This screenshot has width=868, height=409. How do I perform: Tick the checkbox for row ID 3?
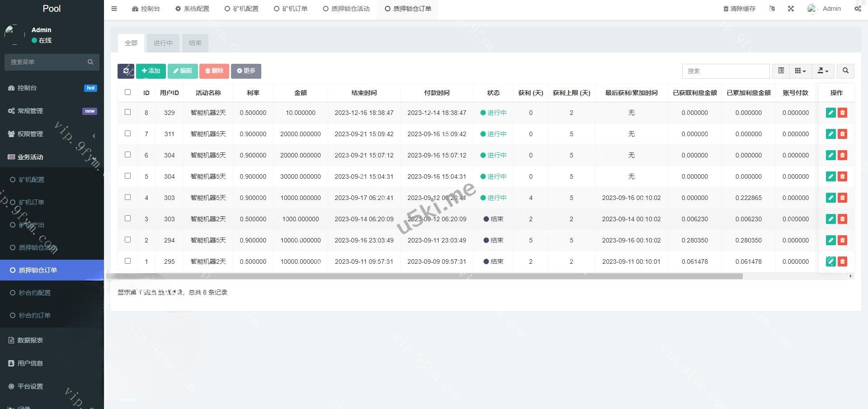[x=127, y=219]
